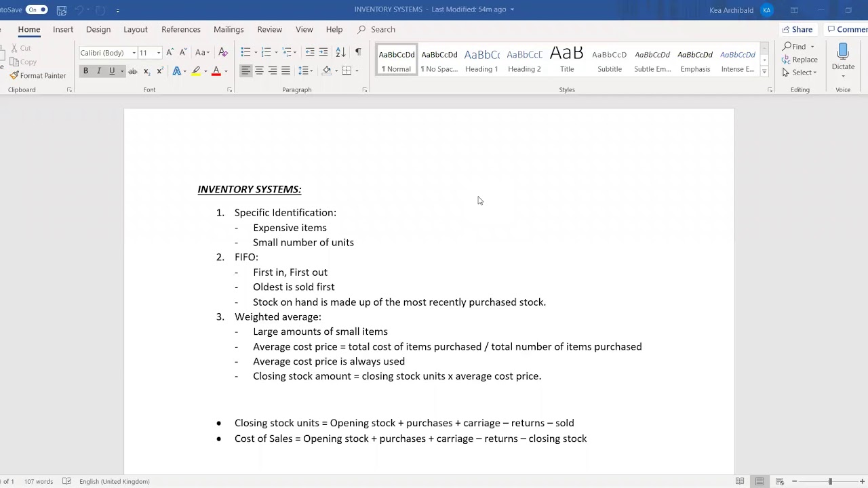Screen dimensions: 868x488
Task: Click the Decrease Indent icon
Action: (310, 52)
